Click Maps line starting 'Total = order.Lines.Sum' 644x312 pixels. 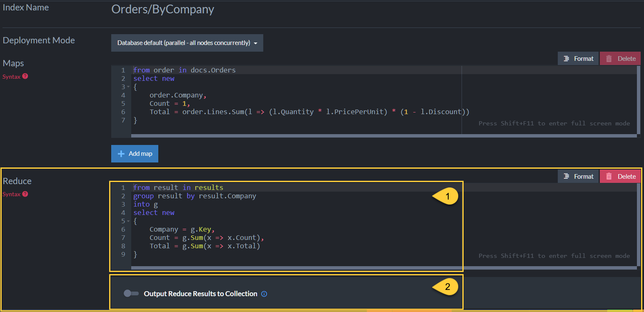(310, 112)
